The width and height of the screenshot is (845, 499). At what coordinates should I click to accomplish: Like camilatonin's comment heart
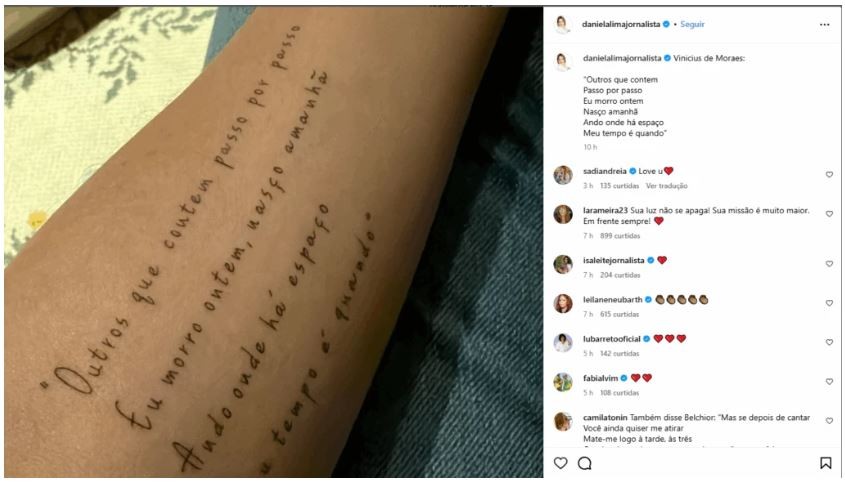(829, 421)
